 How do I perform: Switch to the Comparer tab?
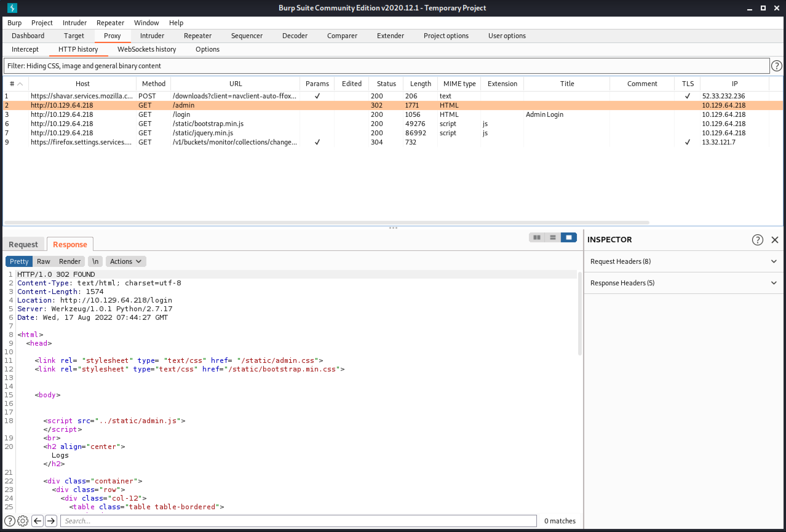pyautogui.click(x=342, y=36)
